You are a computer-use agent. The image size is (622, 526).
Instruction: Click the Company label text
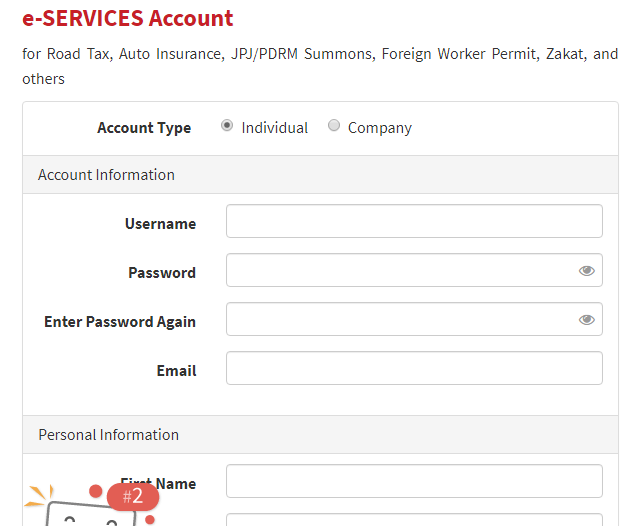click(x=380, y=128)
